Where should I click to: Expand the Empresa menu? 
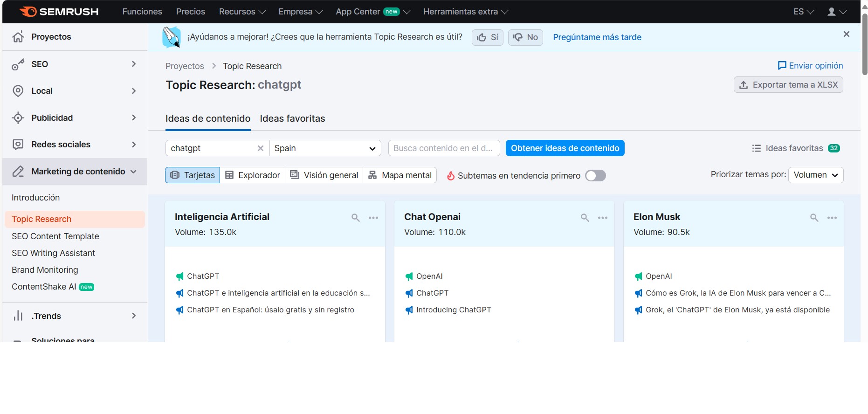click(x=301, y=12)
